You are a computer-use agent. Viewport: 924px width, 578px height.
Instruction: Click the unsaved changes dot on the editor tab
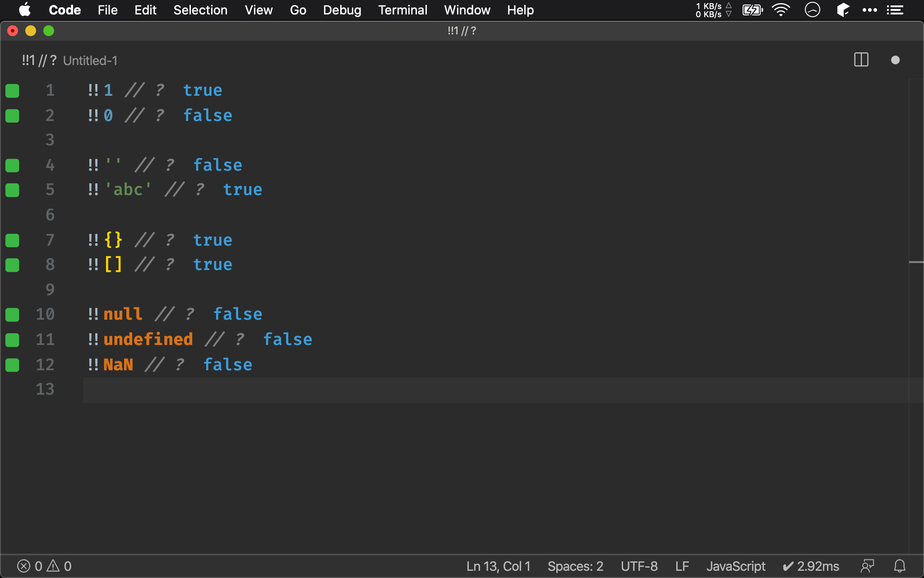(x=895, y=60)
